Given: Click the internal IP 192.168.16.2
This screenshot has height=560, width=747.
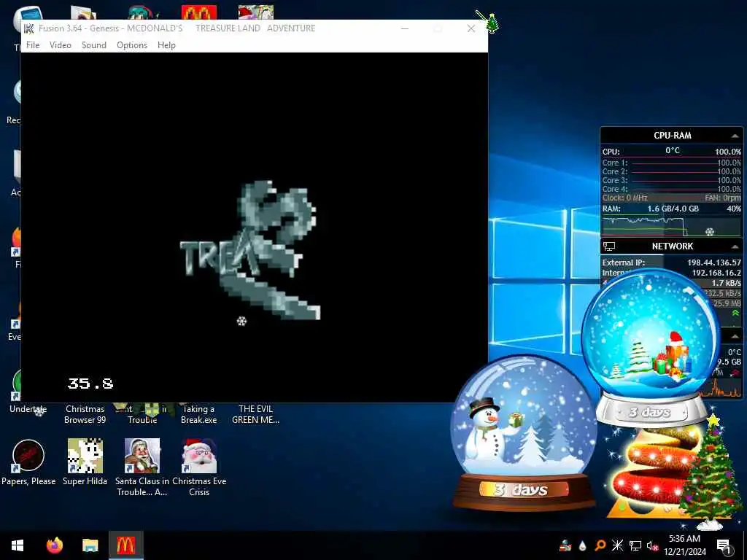Looking at the screenshot, I should pyautogui.click(x=716, y=273).
